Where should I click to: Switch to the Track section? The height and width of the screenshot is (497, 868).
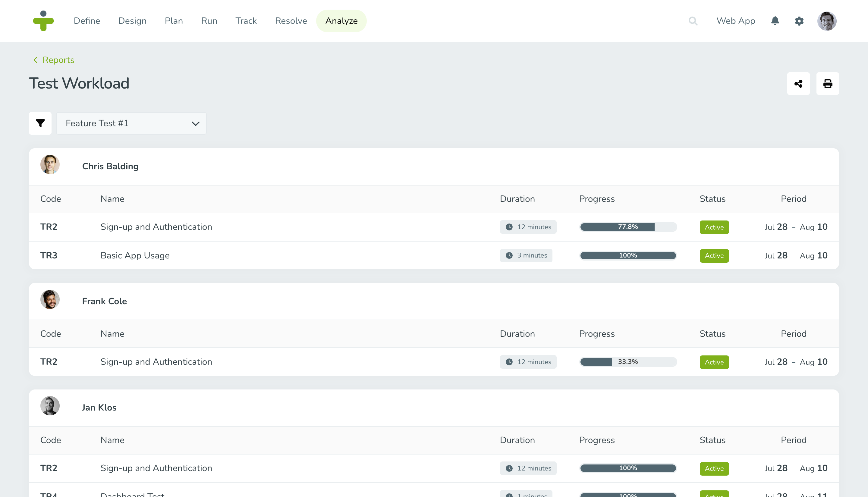tap(246, 21)
